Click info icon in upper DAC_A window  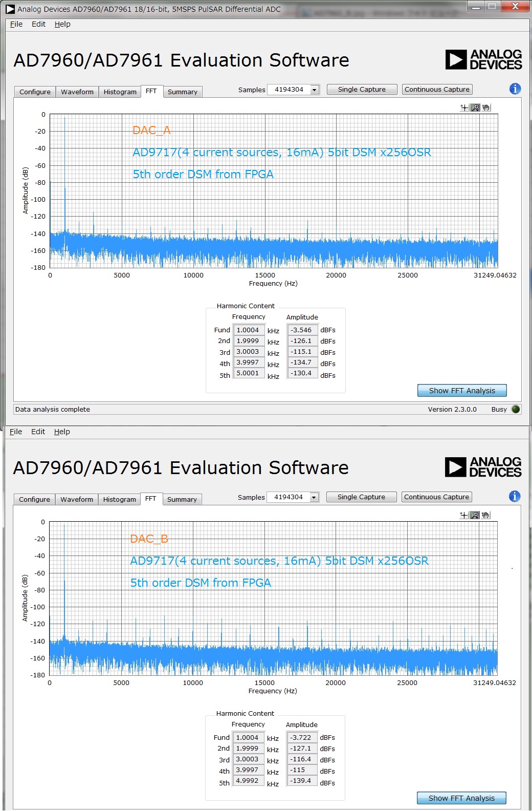tap(515, 89)
